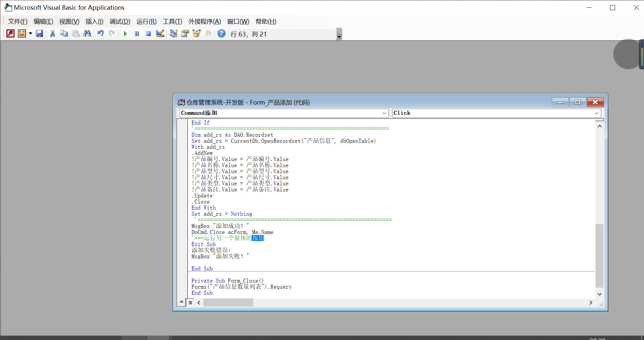This screenshot has height=340, width=644.
Task: Click the '.AddNew' code line
Action: [202, 153]
